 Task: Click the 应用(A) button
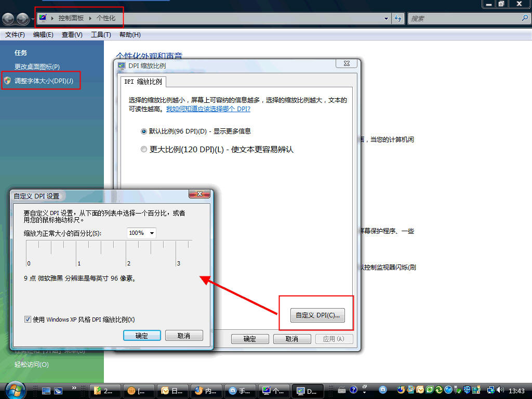click(334, 339)
